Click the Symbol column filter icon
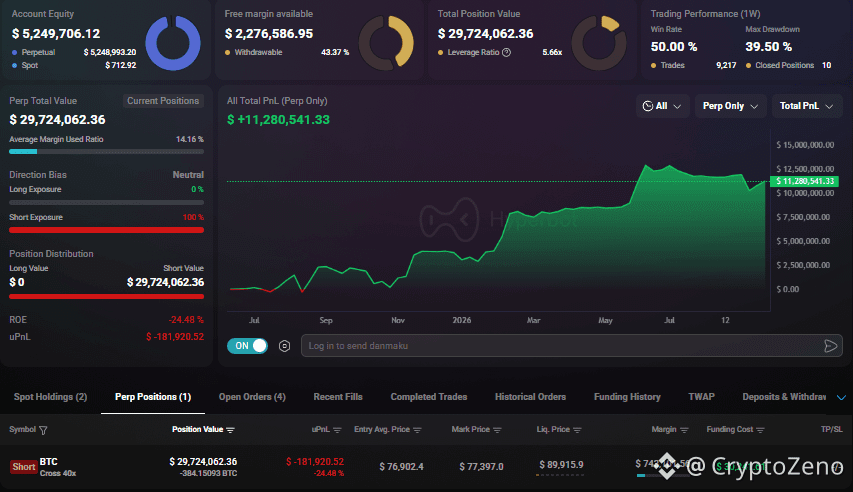 pos(44,430)
